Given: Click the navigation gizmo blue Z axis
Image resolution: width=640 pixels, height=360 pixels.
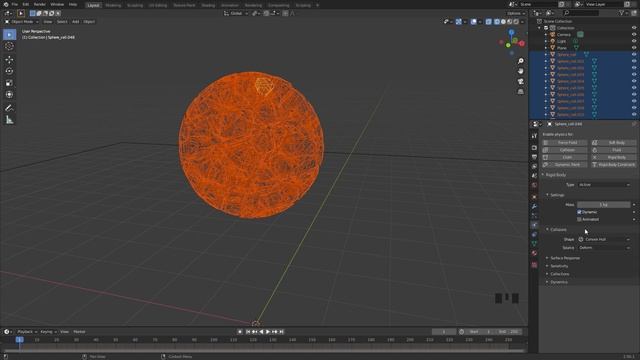Looking at the screenshot, I should pyautogui.click(x=511, y=32).
